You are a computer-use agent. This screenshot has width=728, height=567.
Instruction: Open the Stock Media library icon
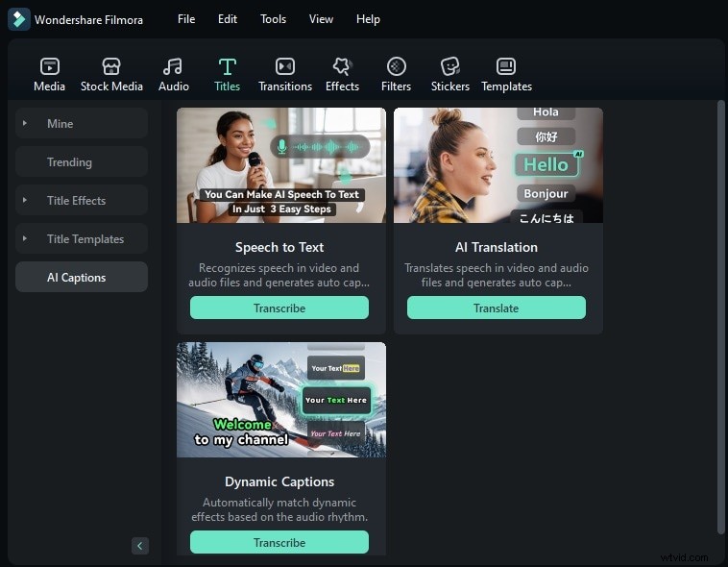(111, 66)
